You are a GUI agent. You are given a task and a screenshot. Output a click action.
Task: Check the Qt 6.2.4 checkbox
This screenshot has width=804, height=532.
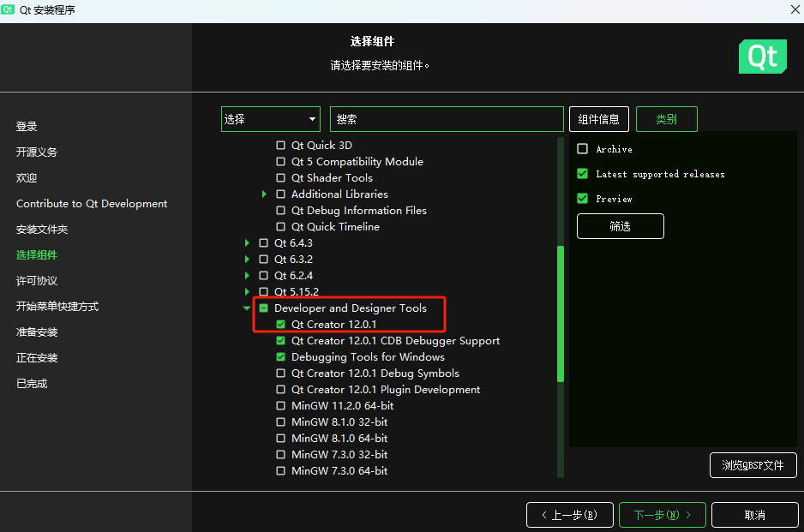point(263,275)
